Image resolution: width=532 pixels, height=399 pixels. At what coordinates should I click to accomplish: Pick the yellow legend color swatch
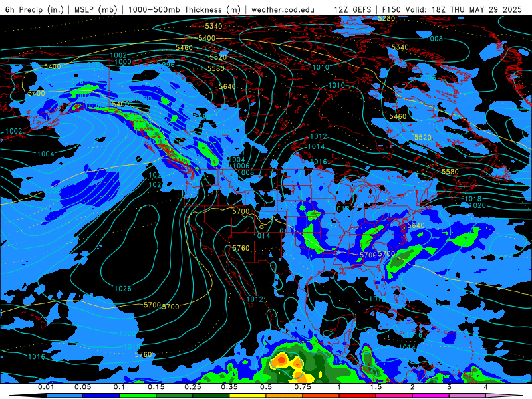(x=247, y=396)
